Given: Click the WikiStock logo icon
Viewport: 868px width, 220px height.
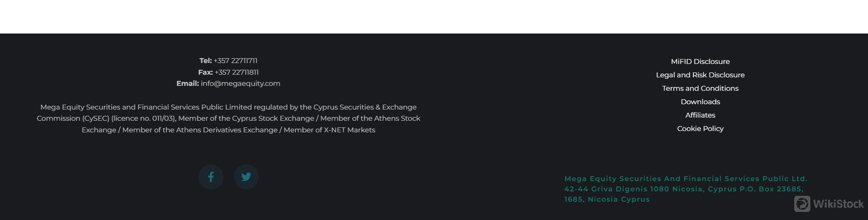Looking at the screenshot, I should coord(802,204).
